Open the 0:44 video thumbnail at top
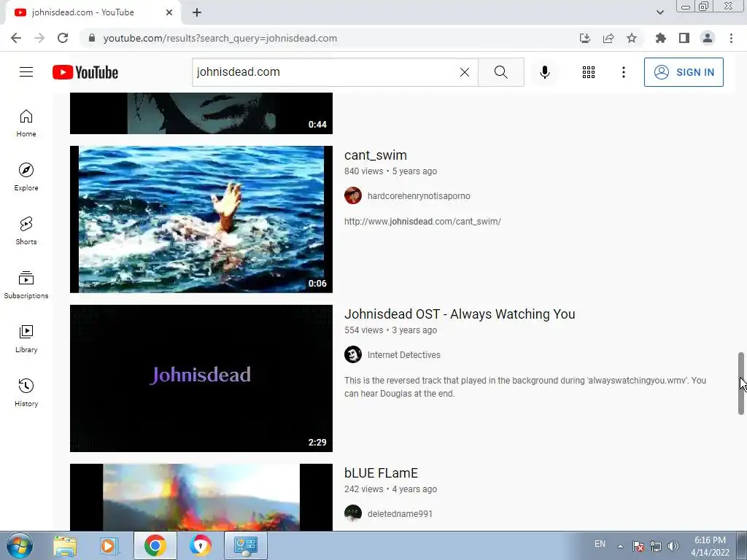Screen dimensions: 747x560 (x=201, y=113)
